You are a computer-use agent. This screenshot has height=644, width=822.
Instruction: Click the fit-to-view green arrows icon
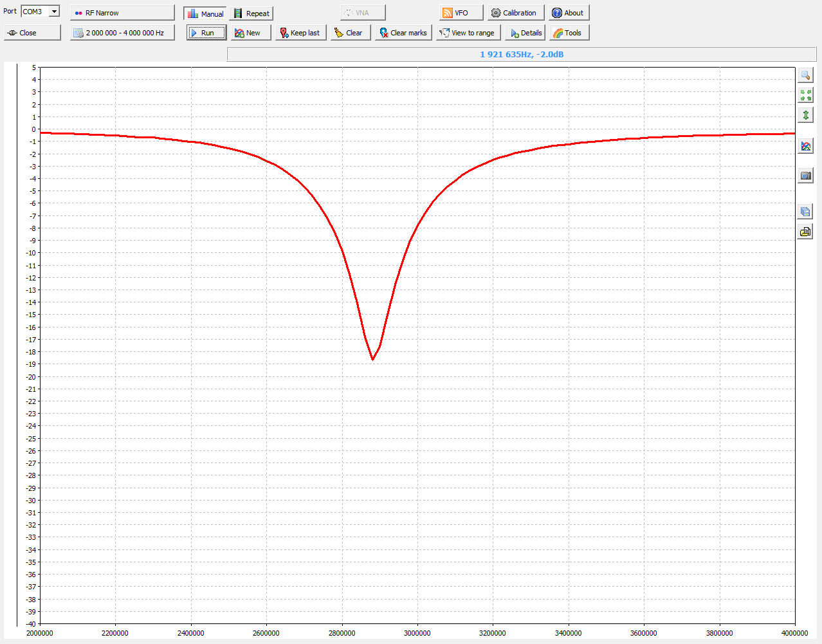pos(805,95)
